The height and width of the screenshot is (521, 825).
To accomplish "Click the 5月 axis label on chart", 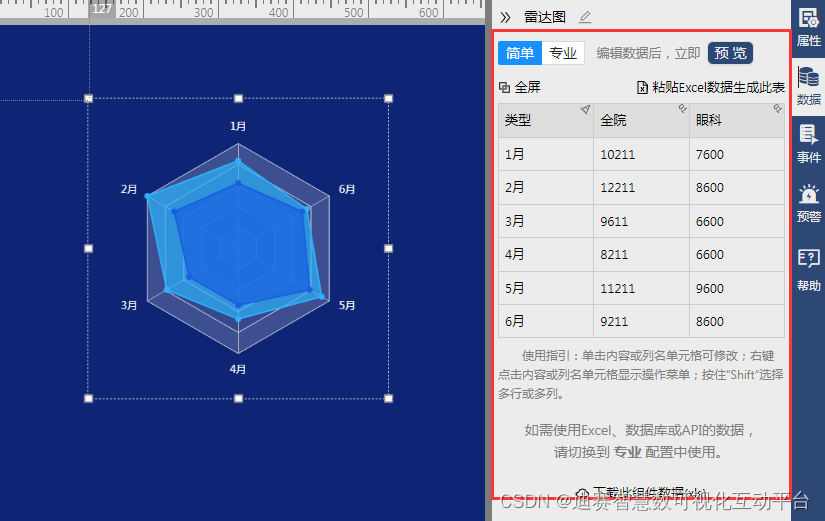I will click(x=347, y=305).
